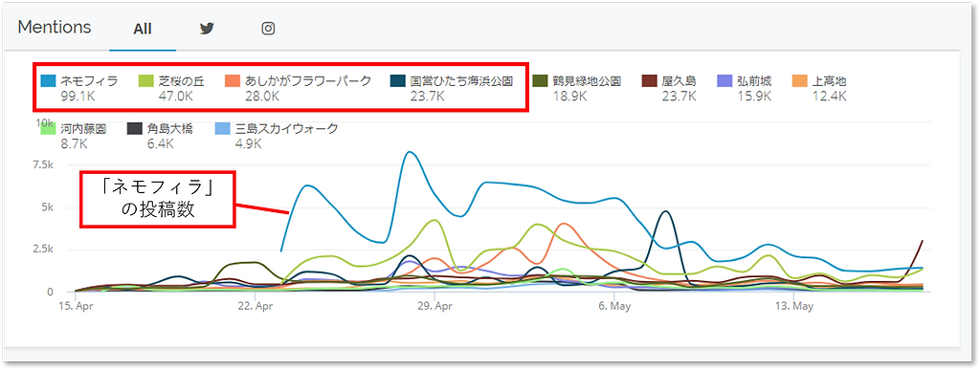
Task: Click the 15. Apr axis label
Action: 75,306
